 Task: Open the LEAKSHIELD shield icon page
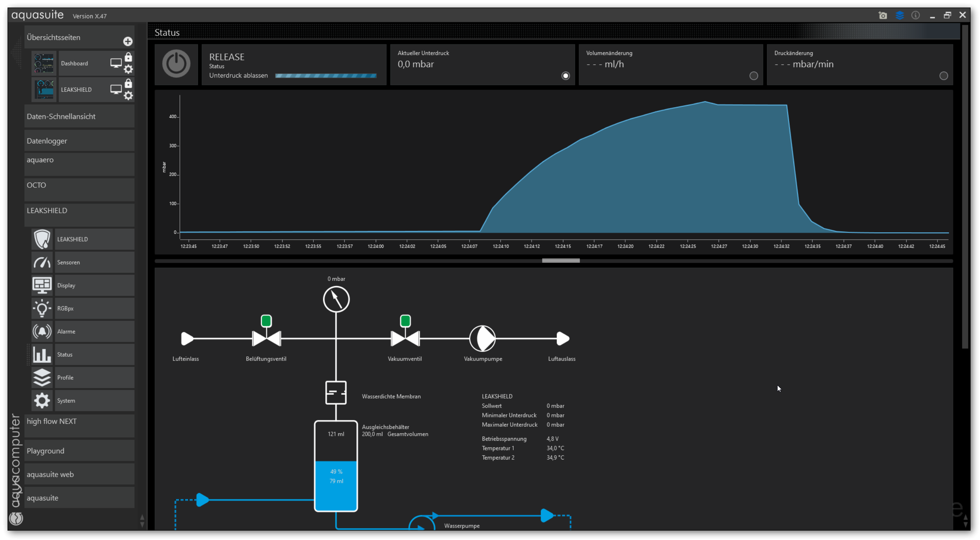(42, 239)
